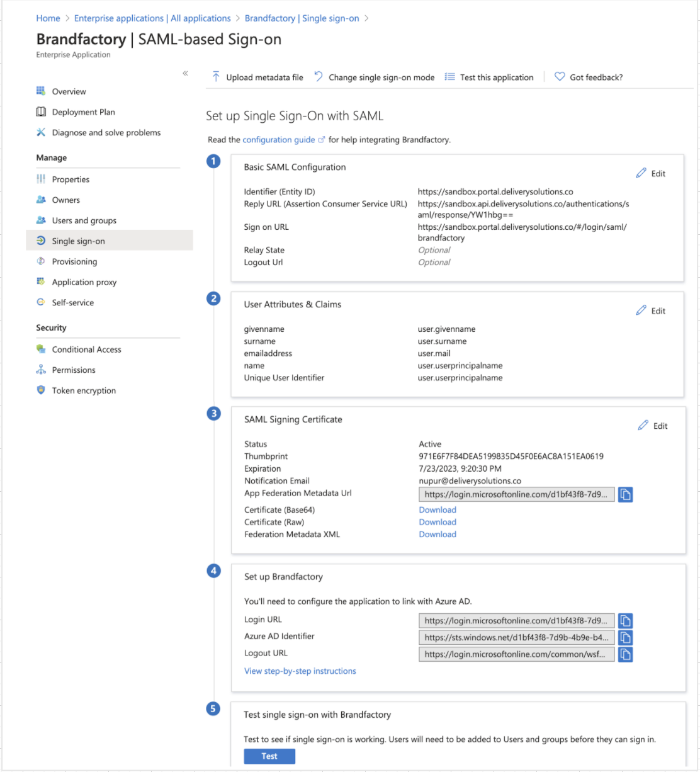Click the Diagnose and solve problems icon
Viewport: 700px width, 772px height.
pos(41,132)
